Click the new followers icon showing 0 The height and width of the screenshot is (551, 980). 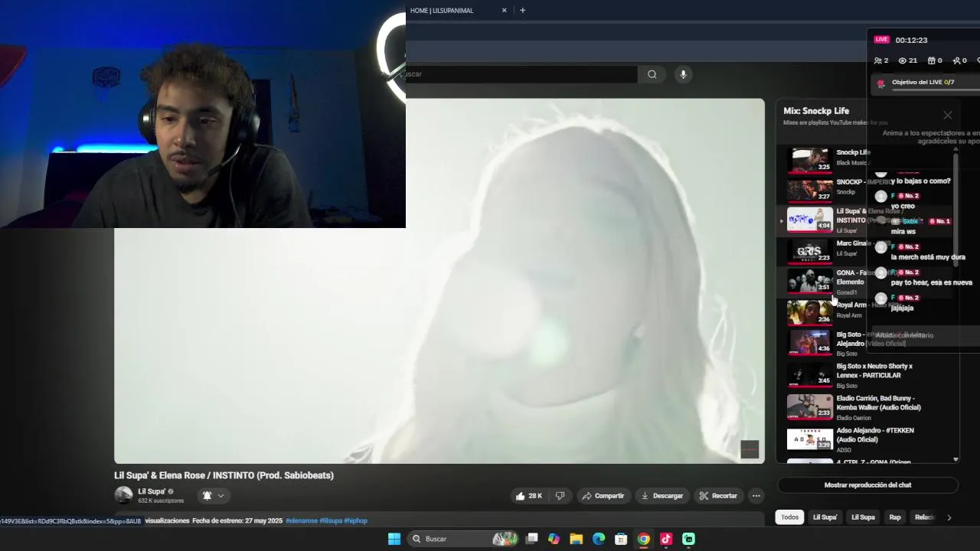[x=956, y=60]
